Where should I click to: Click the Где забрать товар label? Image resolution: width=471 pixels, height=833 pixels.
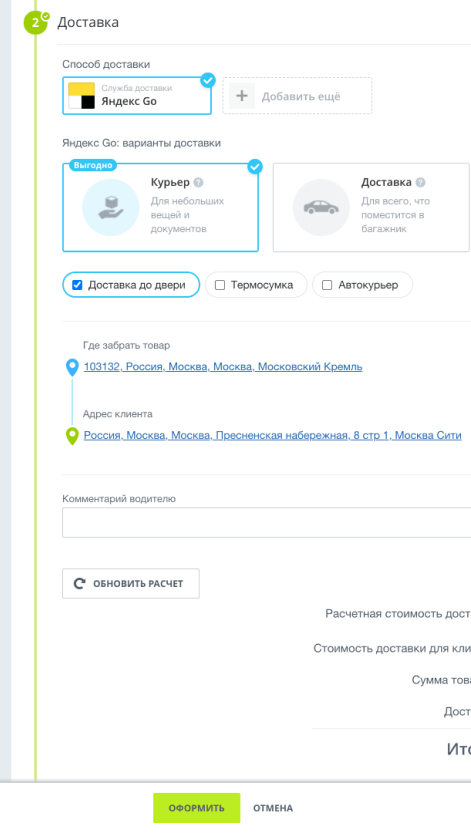click(126, 345)
